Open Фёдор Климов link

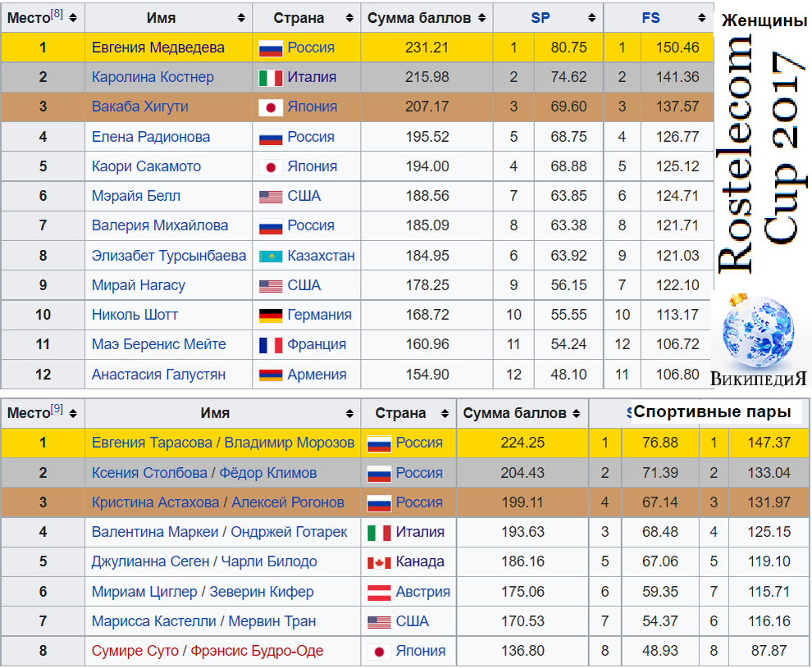point(268,473)
